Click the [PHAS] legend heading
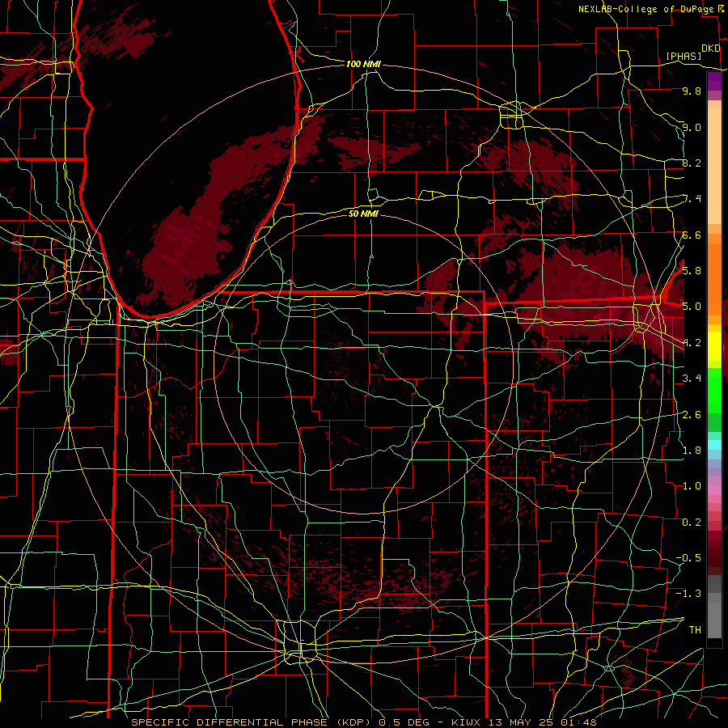Viewport: 728px width, 728px height. 684,57
